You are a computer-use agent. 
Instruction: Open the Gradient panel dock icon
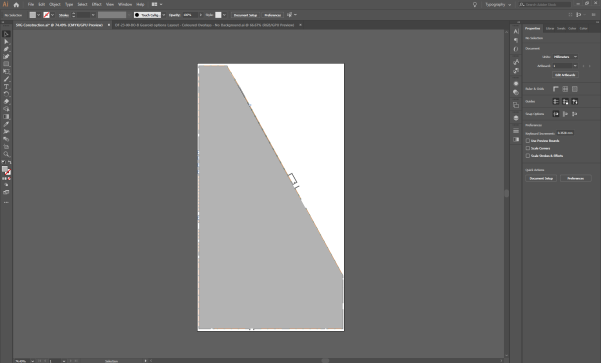516,140
